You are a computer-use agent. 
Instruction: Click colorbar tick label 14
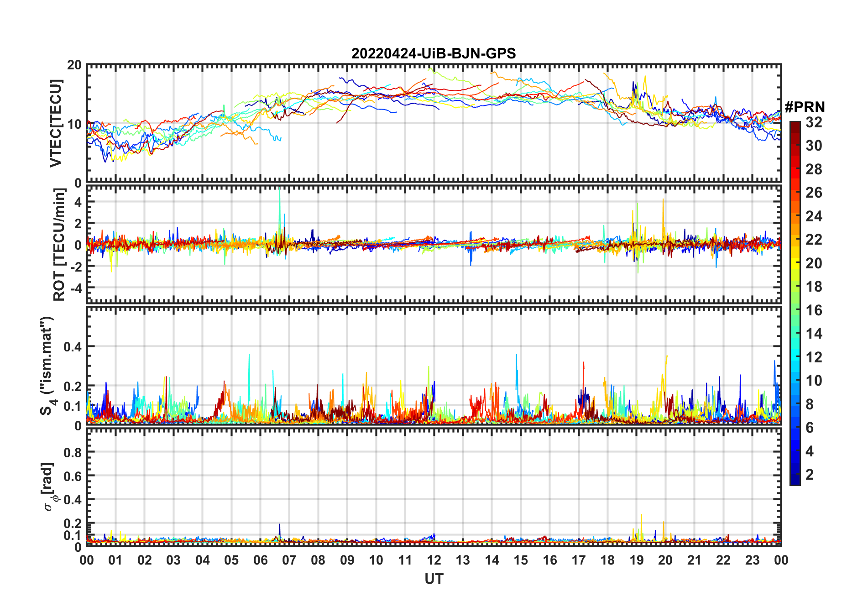tap(814, 334)
